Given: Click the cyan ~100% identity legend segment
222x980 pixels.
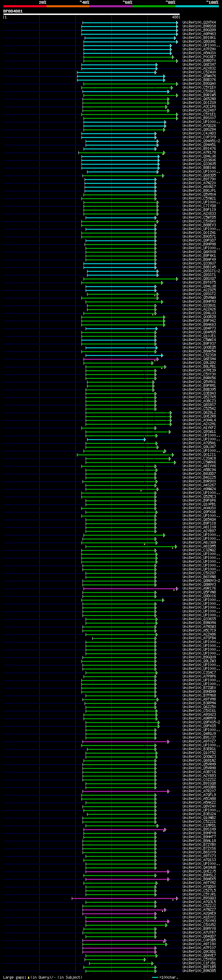Looking at the screenshot, I should (x=197, y=6).
